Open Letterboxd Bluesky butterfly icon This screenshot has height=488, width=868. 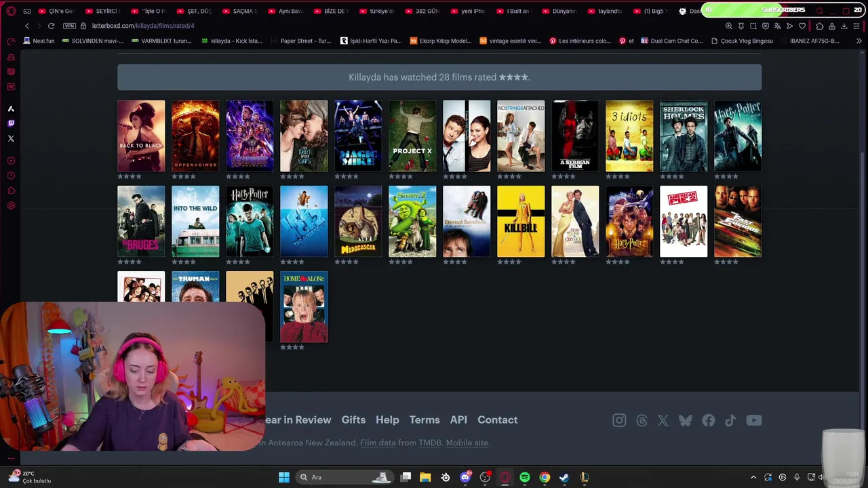[686, 420]
